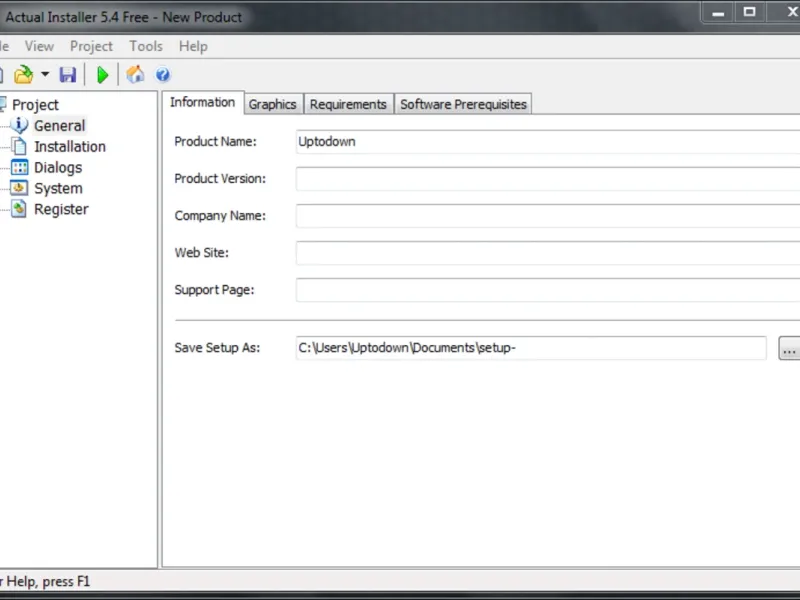
Task: Click the Web Site label
Action: coord(202,253)
